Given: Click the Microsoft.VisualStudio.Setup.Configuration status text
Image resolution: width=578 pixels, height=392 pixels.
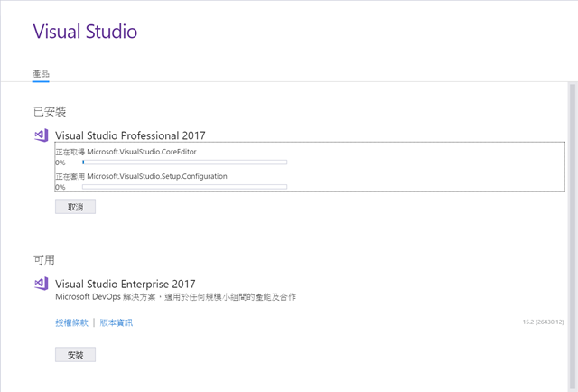Looking at the screenshot, I should (x=141, y=176).
